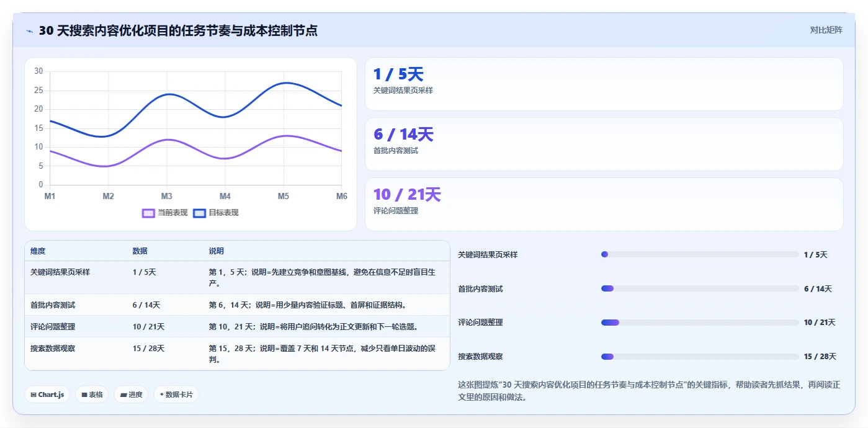Toggle 当前表现 legend swatch in chart

[148, 213]
